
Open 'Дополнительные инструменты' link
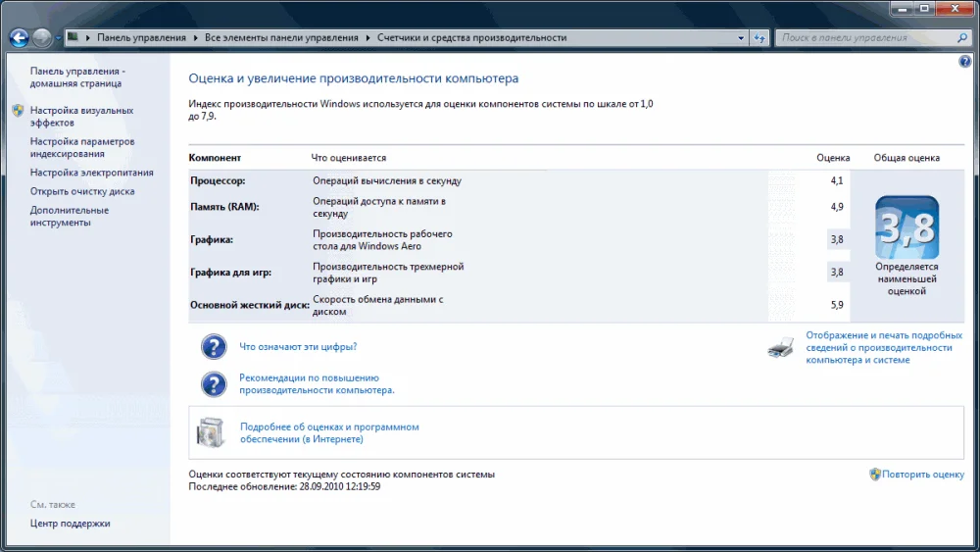[x=70, y=217]
